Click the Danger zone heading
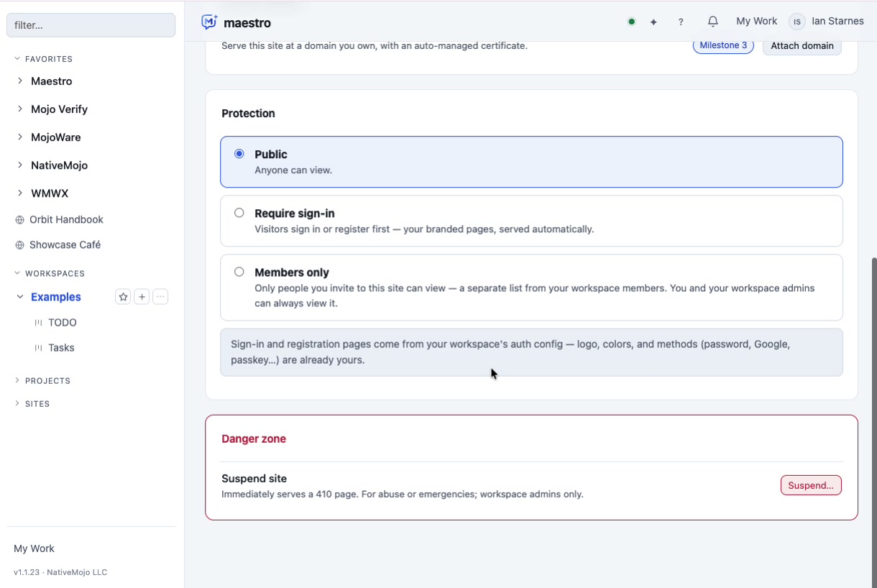 [x=254, y=439]
